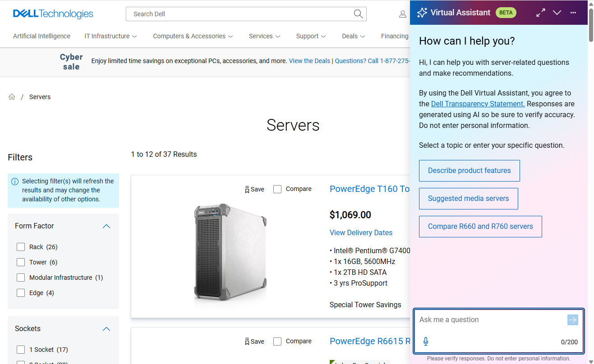Open the Services dropdown menu
Image resolution: width=594 pixels, height=364 pixels.
click(x=265, y=36)
